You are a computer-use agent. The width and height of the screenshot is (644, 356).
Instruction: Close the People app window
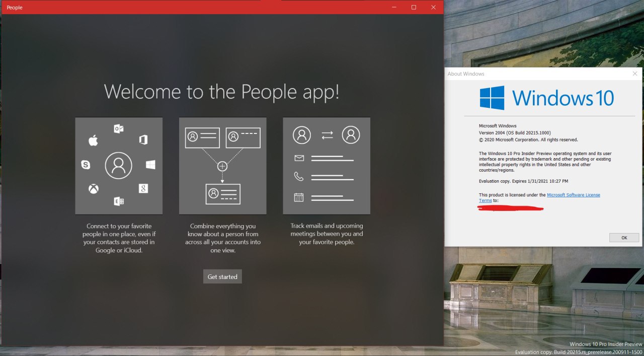[433, 7]
